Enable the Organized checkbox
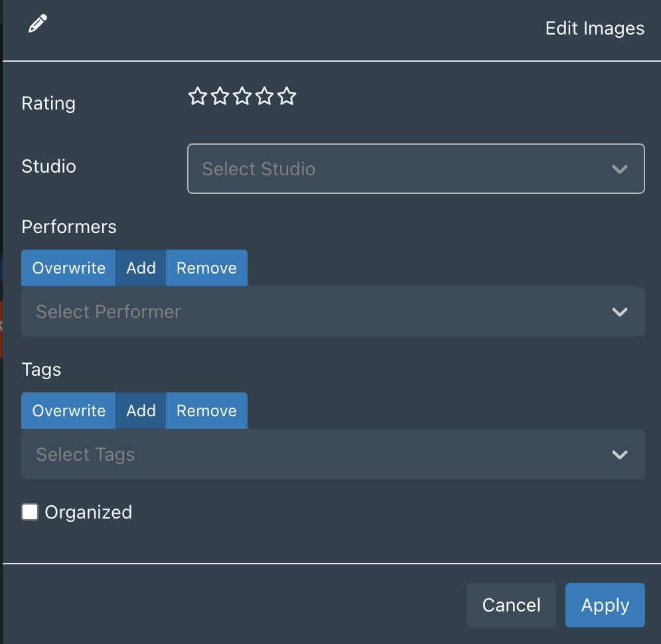Image resolution: width=661 pixels, height=644 pixels. tap(30, 511)
